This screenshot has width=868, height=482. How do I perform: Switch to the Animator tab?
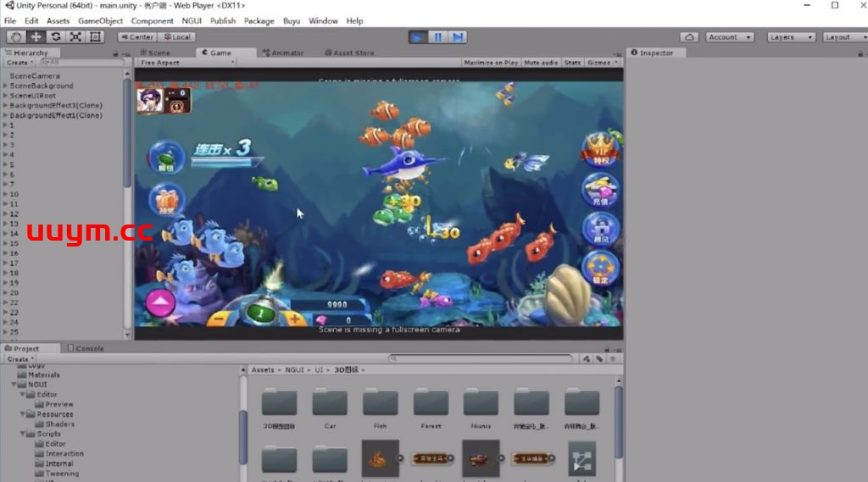[283, 53]
